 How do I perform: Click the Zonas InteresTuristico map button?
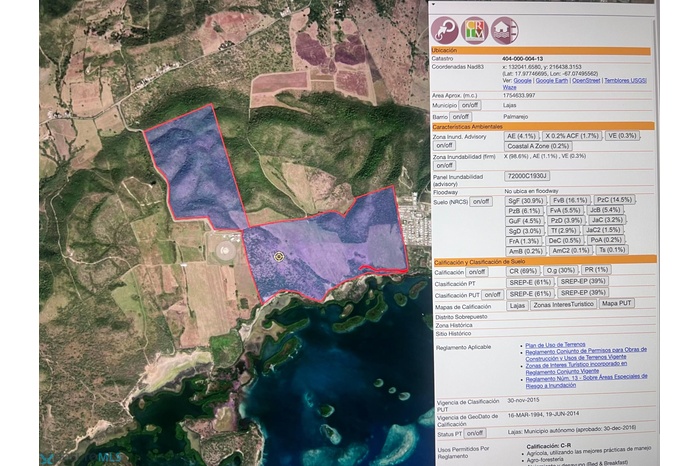[x=564, y=304]
